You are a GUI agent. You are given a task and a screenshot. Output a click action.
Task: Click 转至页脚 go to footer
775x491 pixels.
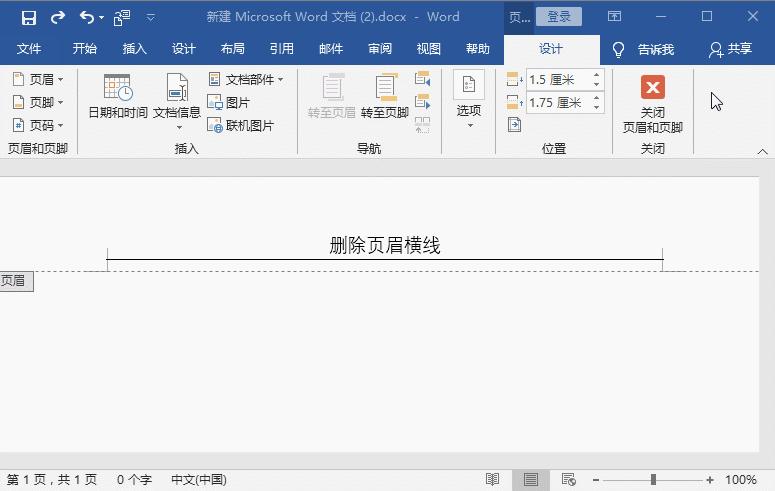point(385,96)
